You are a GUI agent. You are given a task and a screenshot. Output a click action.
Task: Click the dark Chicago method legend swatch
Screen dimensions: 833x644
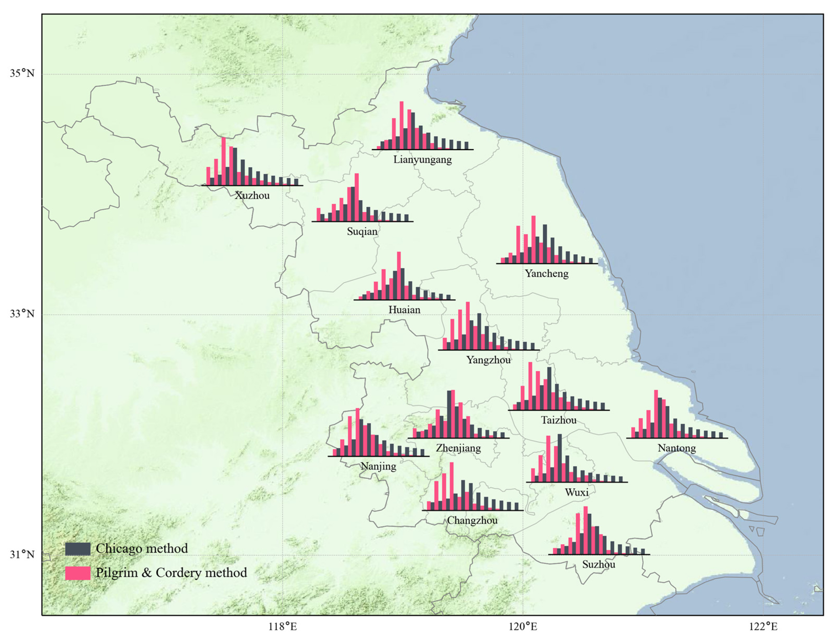click(x=78, y=549)
